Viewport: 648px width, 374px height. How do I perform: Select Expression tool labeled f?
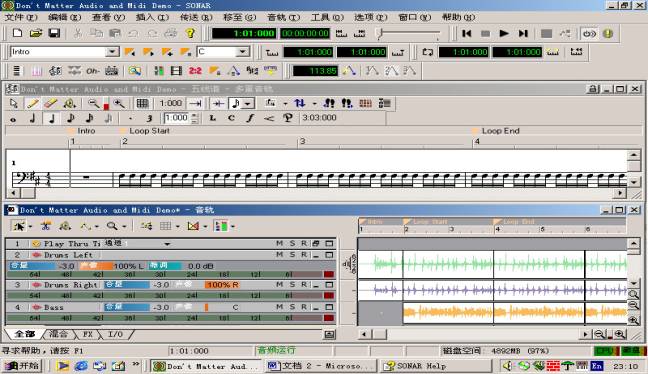(250, 118)
